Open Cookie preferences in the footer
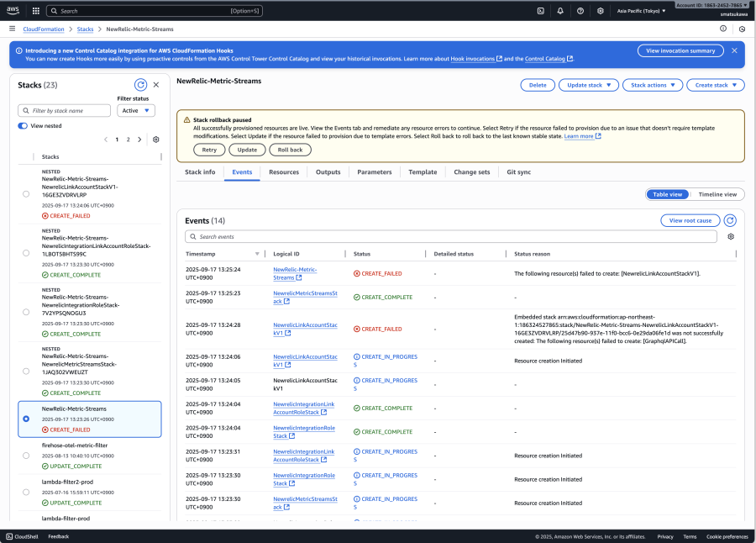The image size is (756, 543). (x=727, y=537)
